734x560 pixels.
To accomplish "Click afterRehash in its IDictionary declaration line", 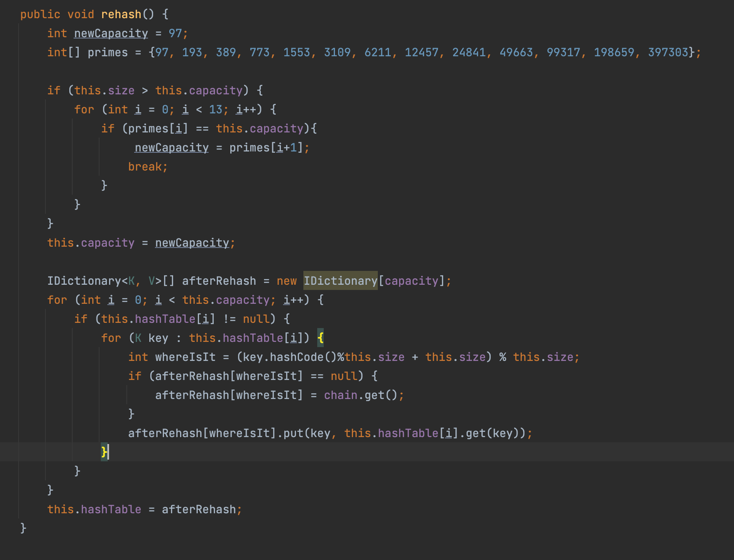I will point(219,281).
